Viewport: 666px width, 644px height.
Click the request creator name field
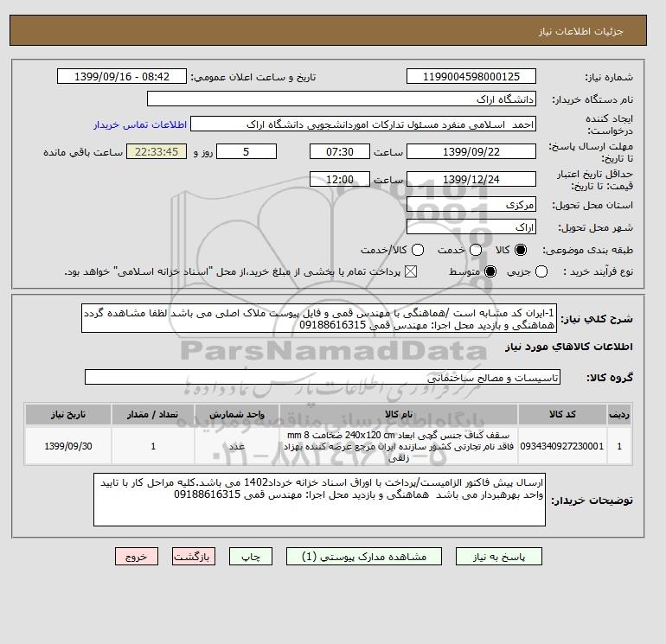363,124
